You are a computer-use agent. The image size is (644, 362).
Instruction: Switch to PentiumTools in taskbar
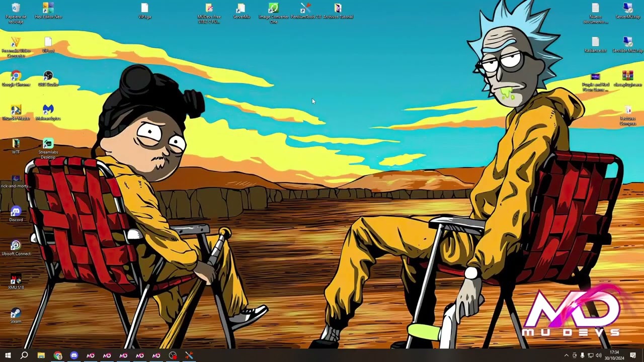click(x=189, y=355)
